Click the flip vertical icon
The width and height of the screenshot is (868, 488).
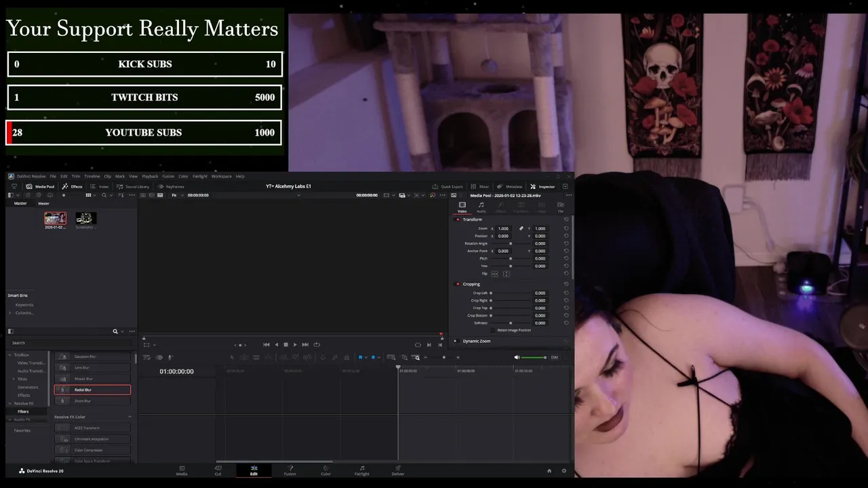(x=506, y=274)
